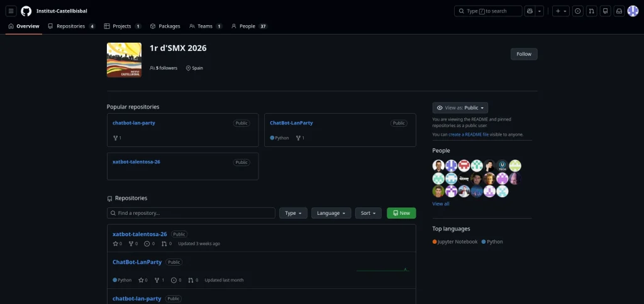The image size is (644, 304).
Task: Open Pull requests icon in header
Action: click(591, 11)
